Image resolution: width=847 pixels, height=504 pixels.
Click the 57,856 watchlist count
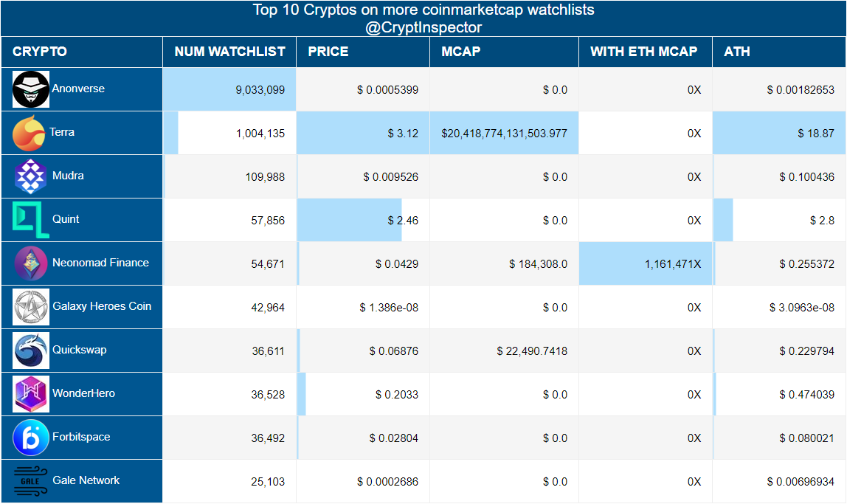click(x=268, y=221)
